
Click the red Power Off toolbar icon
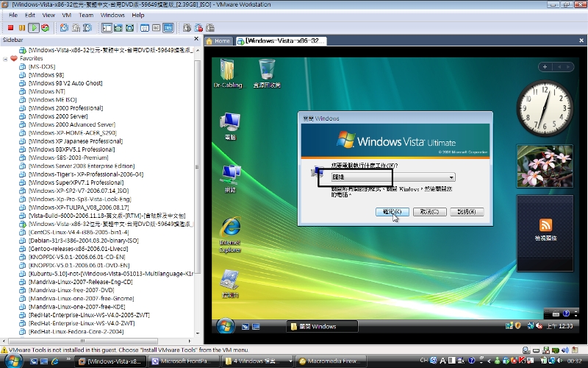tap(10, 28)
